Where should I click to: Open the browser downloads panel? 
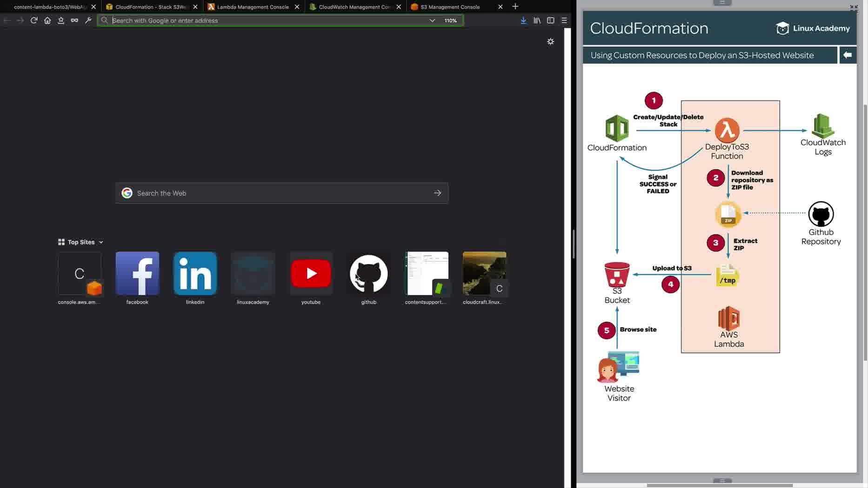523,20
